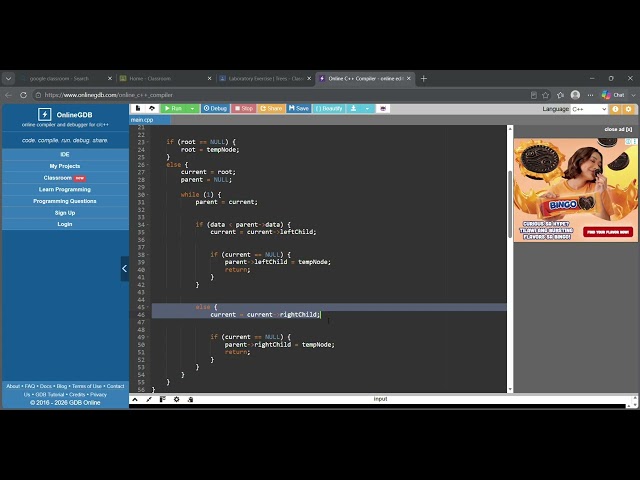Collapse console with the up-chevron icon
The image size is (640, 480).
tap(135, 399)
